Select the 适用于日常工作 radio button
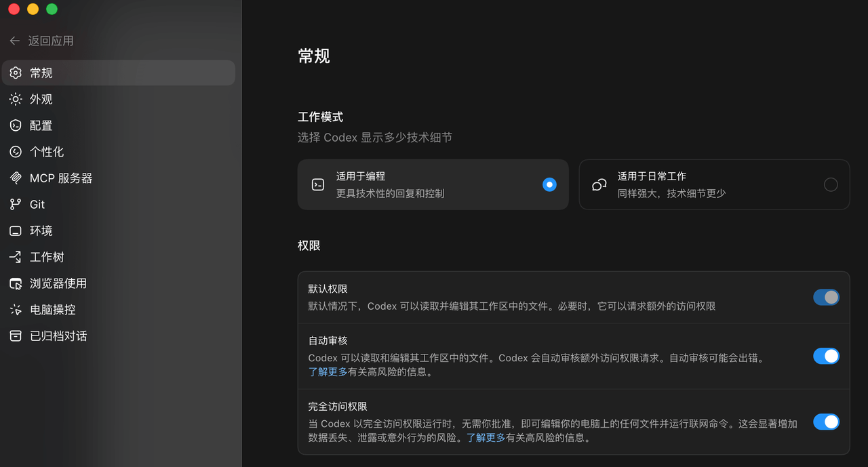The width and height of the screenshot is (868, 467). click(831, 184)
